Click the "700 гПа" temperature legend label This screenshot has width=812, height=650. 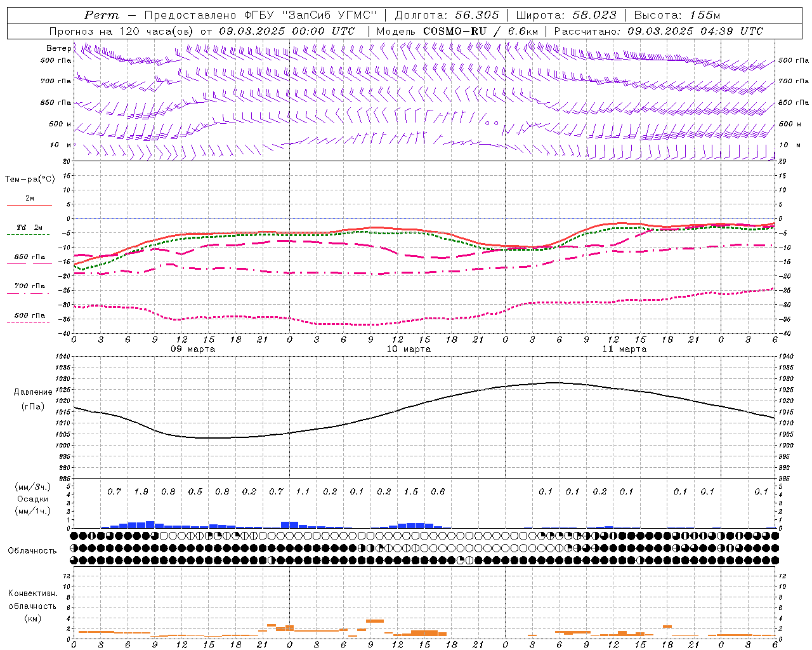pos(30,286)
